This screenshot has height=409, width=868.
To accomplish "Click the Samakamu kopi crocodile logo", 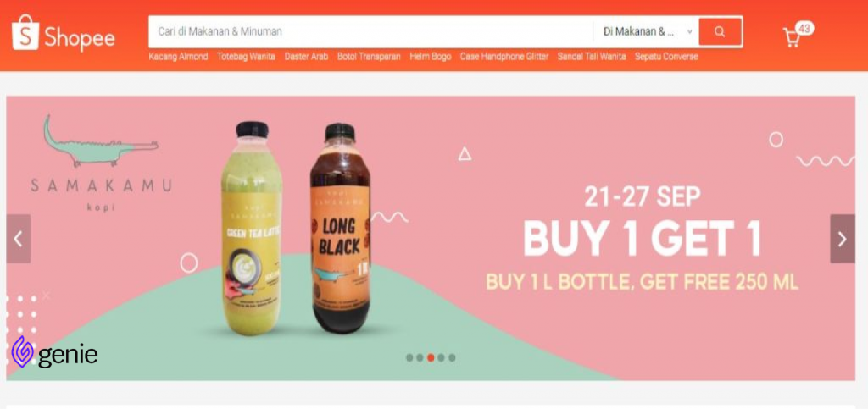I will pyautogui.click(x=101, y=163).
